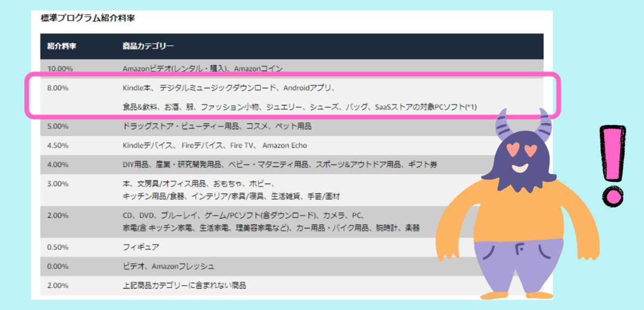Click the 4.50% rate cell
Viewport: 644px width, 310px height.
(x=58, y=145)
